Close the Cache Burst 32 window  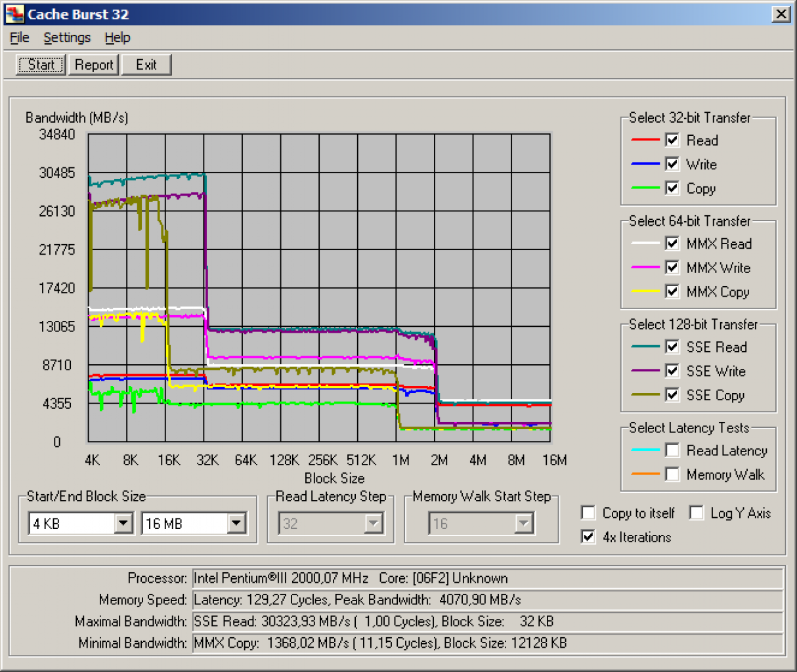[x=781, y=14]
